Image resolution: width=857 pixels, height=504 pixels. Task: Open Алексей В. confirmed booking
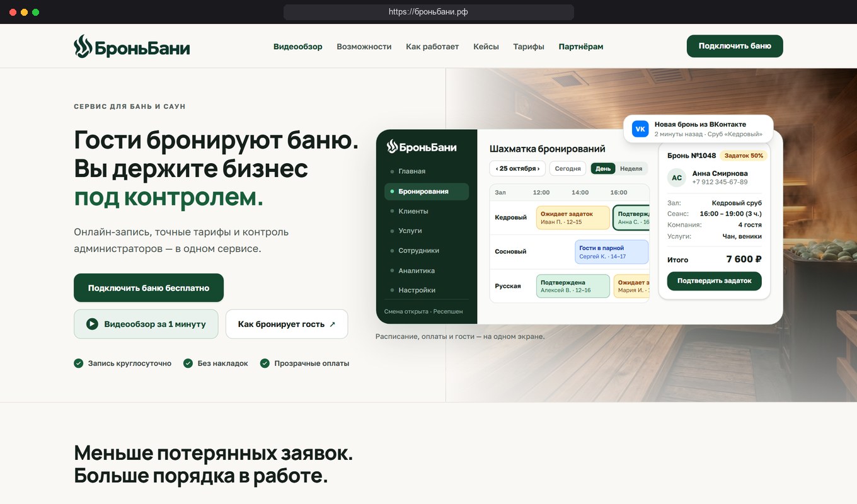pyautogui.click(x=573, y=286)
